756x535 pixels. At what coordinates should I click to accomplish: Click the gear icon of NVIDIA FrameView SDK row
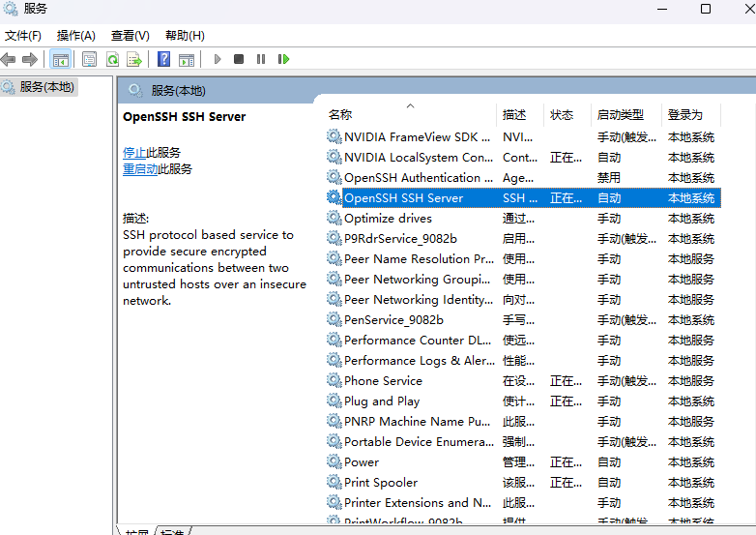click(x=334, y=136)
